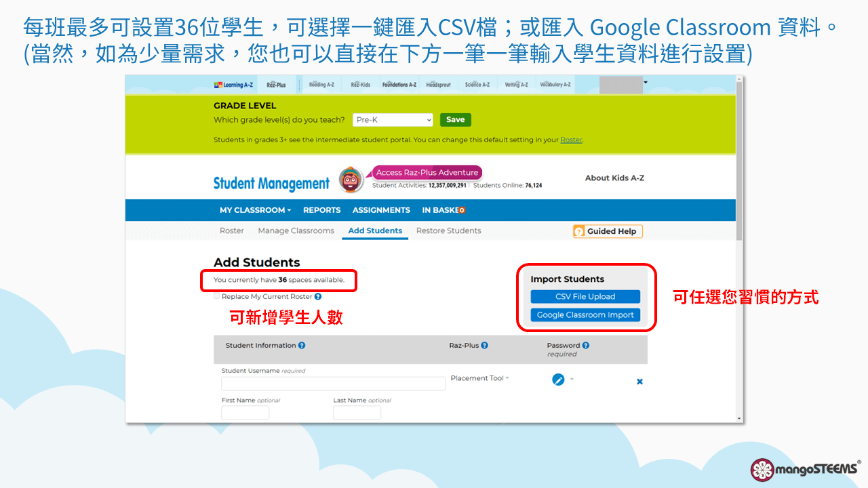This screenshot has height=488, width=868.
Task: Click help icon beside Replace My Current Roster
Action: (x=318, y=297)
